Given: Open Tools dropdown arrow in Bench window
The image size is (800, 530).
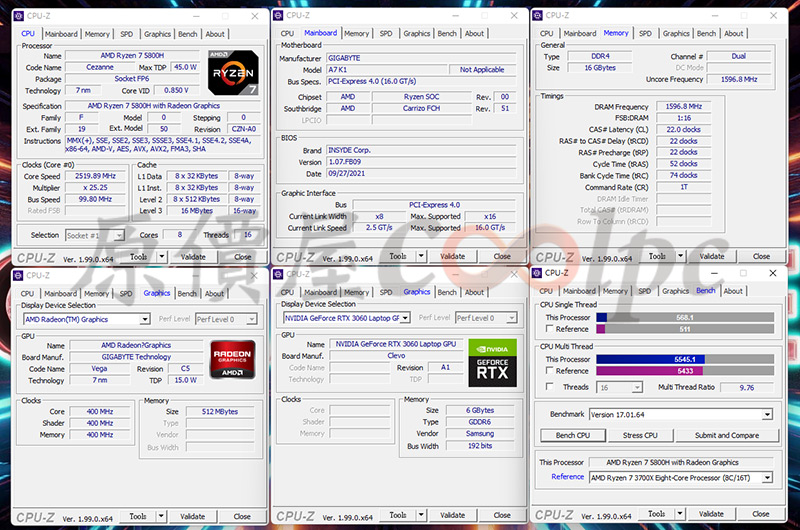Looking at the screenshot, I should tap(680, 514).
